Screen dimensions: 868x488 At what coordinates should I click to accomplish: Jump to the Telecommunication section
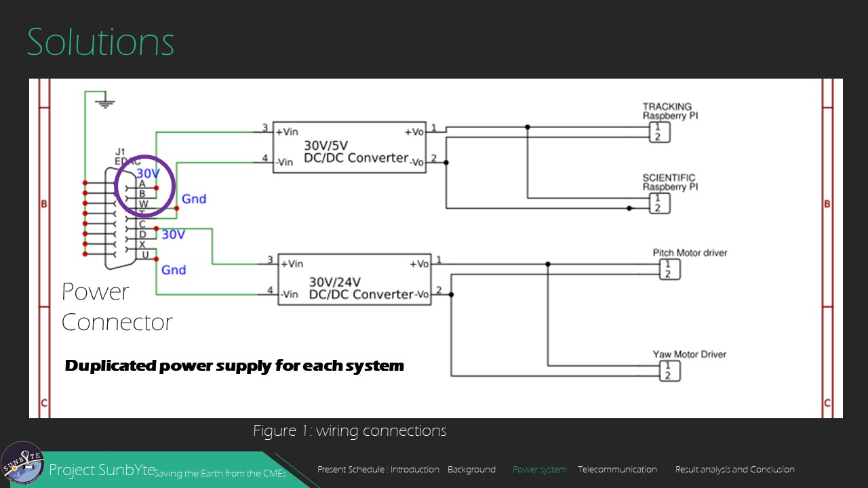tap(617, 470)
